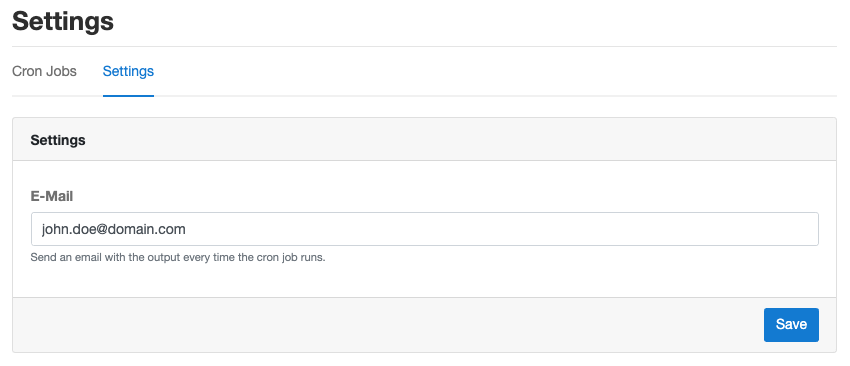
Task: Click the gray Settings panel header bar
Action: 424,139
